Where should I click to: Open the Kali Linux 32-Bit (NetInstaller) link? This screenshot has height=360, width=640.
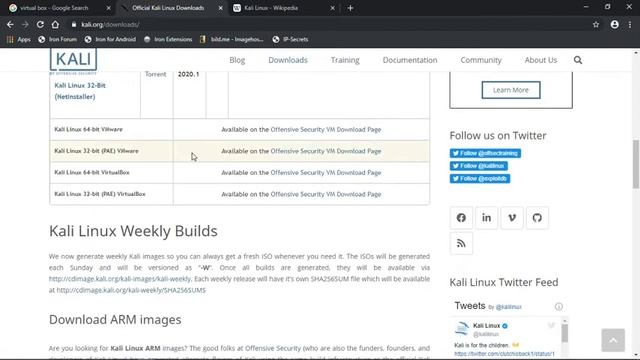(x=80, y=91)
